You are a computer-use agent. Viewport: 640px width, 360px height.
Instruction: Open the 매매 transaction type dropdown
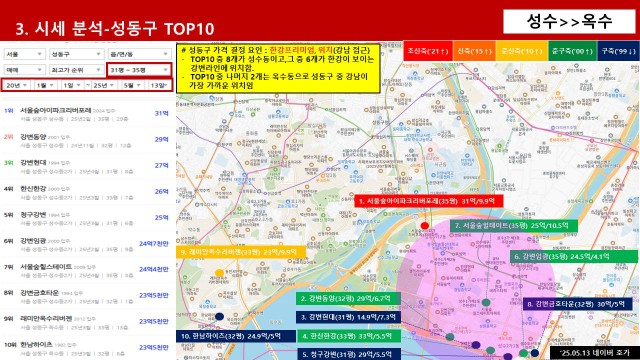point(24,70)
